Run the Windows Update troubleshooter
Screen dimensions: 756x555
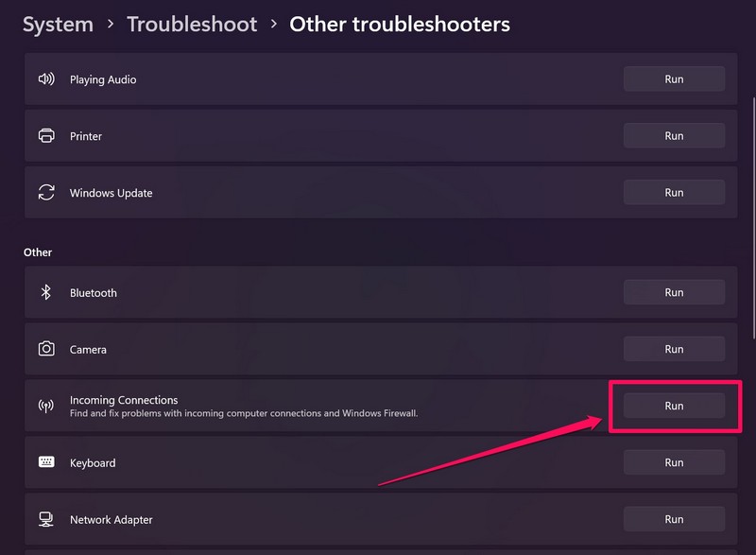pyautogui.click(x=674, y=193)
